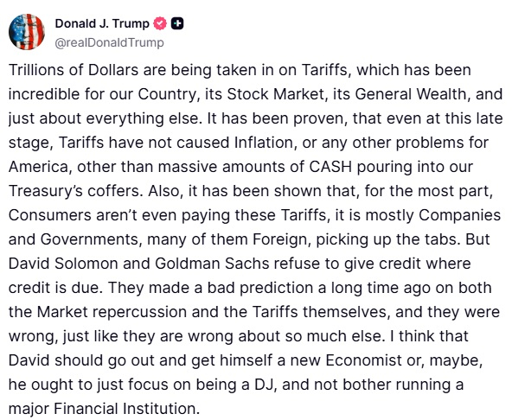Click the closing words Financial Institution
Image resolution: width=512 pixels, height=420 pixels.
tap(125, 409)
